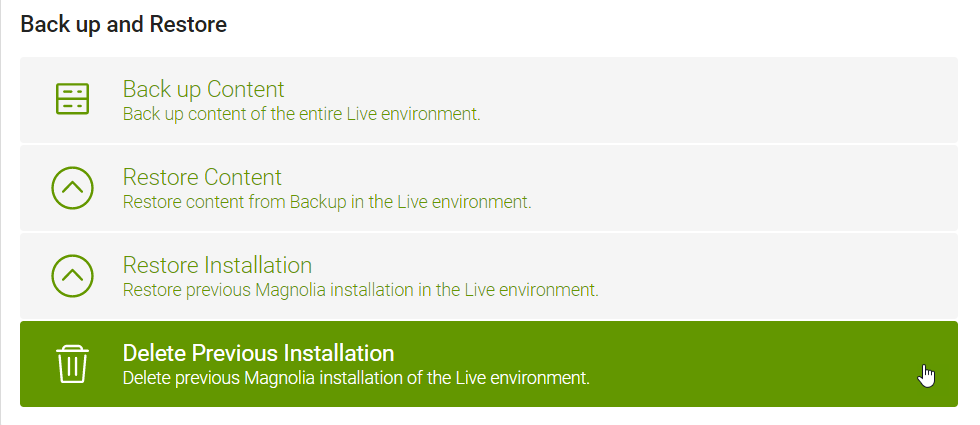Select the Restore Content title text
The height and width of the screenshot is (425, 980).
coord(202,178)
